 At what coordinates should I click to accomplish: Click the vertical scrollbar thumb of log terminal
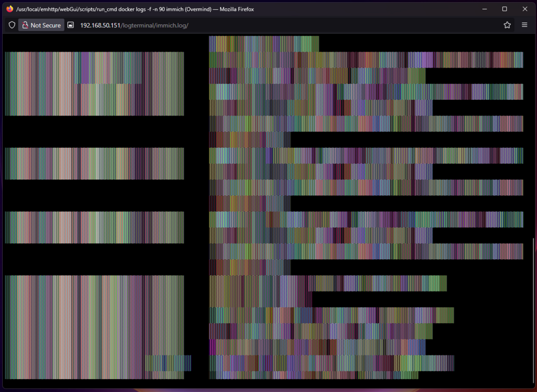coord(533,311)
